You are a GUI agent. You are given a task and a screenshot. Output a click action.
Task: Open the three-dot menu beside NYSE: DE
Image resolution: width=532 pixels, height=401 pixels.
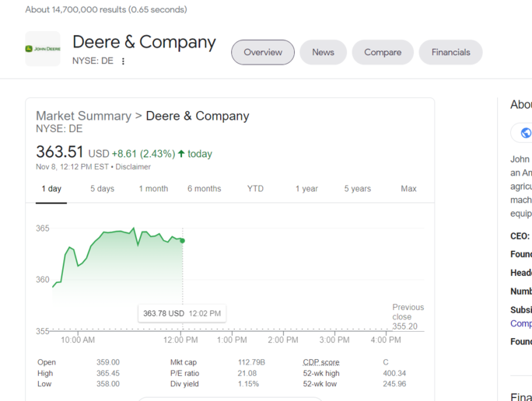[123, 61]
